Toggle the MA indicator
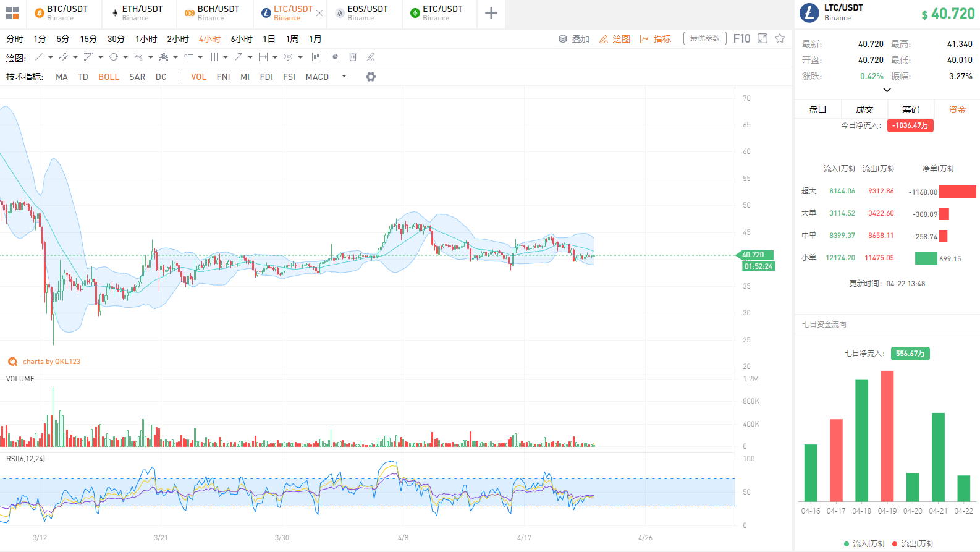This screenshot has height=552, width=980. tap(62, 77)
